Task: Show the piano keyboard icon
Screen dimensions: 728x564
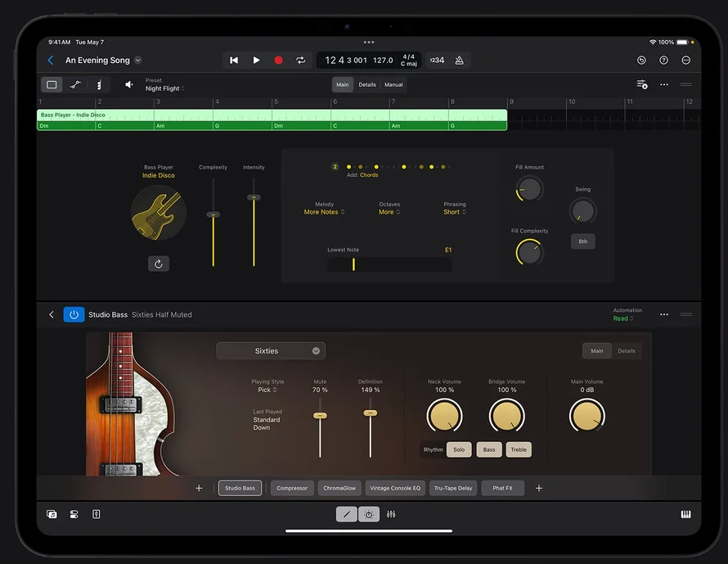Action: click(x=685, y=514)
